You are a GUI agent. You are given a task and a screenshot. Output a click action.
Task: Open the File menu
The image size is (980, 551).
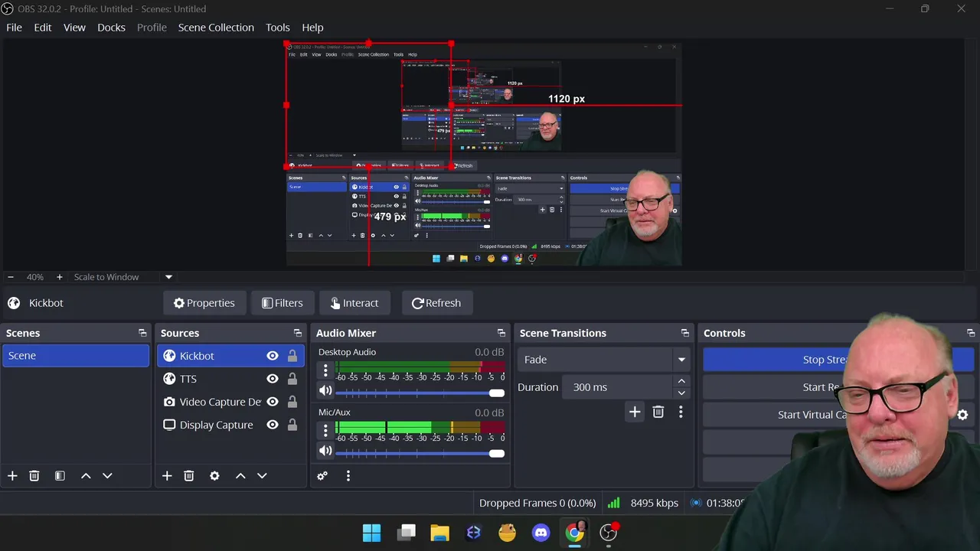click(14, 27)
